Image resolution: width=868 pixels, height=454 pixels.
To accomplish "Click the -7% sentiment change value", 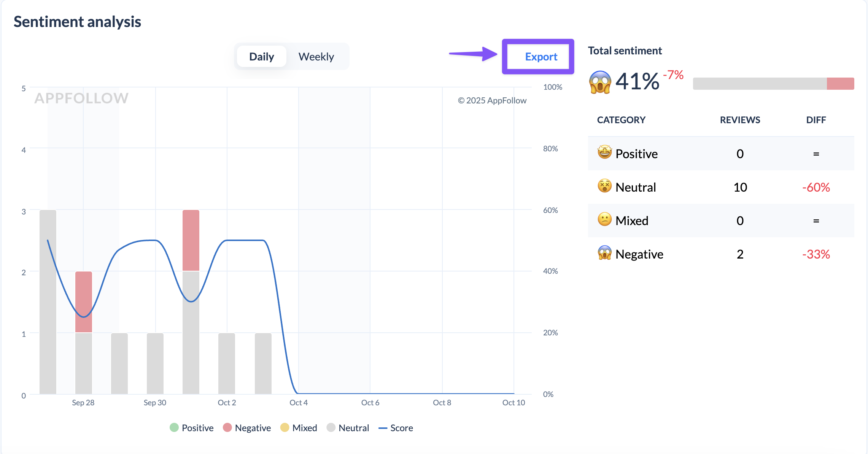I will coord(673,75).
